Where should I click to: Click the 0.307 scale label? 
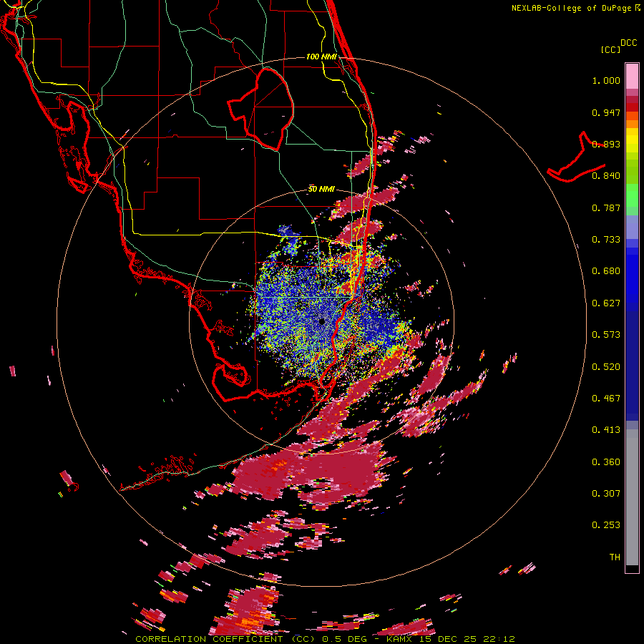[x=606, y=494]
